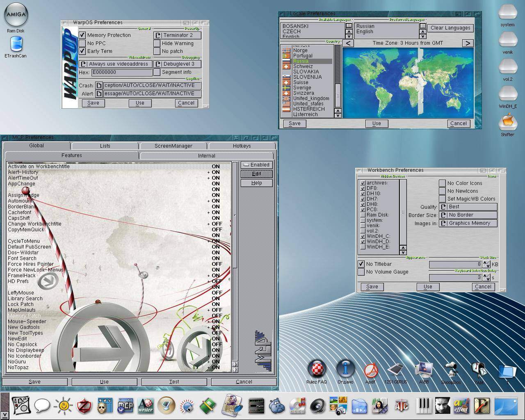Check the No patch option
The image size is (525, 420).
click(157, 51)
